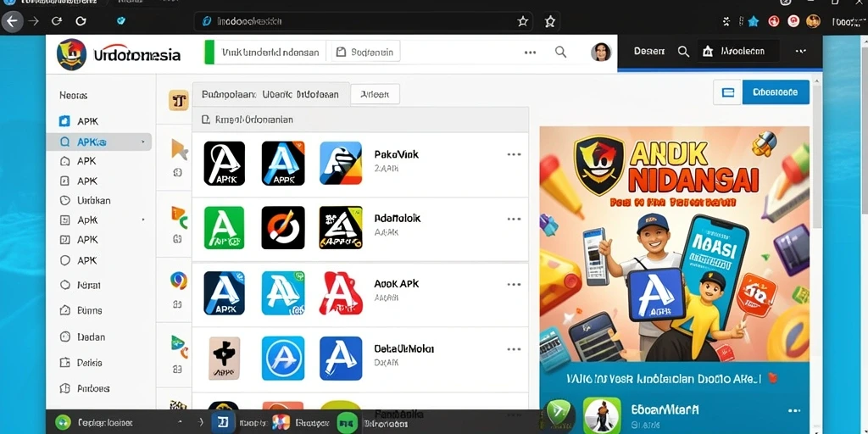Open the magnifier search icon beside profile avatar
Screen dimensions: 868x434
pos(561,52)
